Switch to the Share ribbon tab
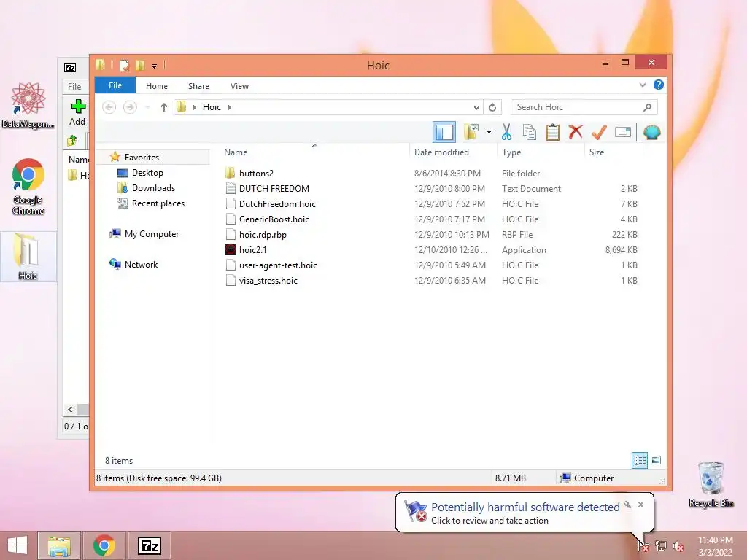The height and width of the screenshot is (560, 747). pos(198,86)
